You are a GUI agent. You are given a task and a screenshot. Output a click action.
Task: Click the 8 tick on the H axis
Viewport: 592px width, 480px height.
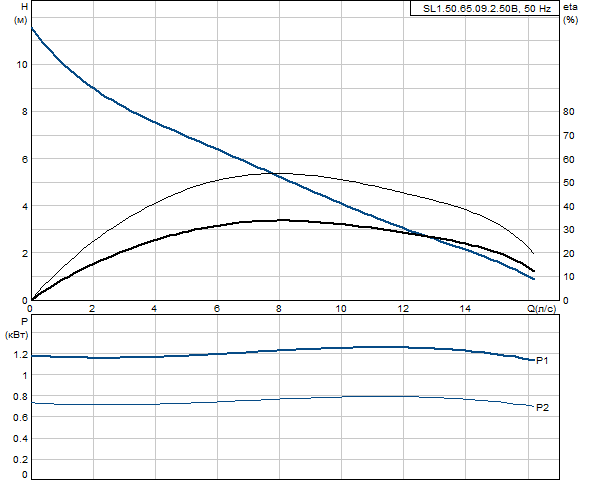[x=25, y=112]
